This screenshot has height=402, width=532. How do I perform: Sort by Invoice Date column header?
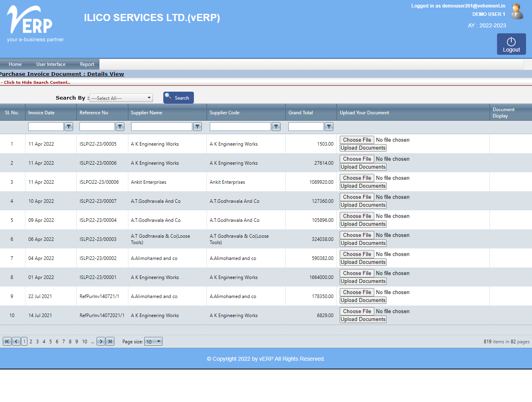click(x=41, y=113)
